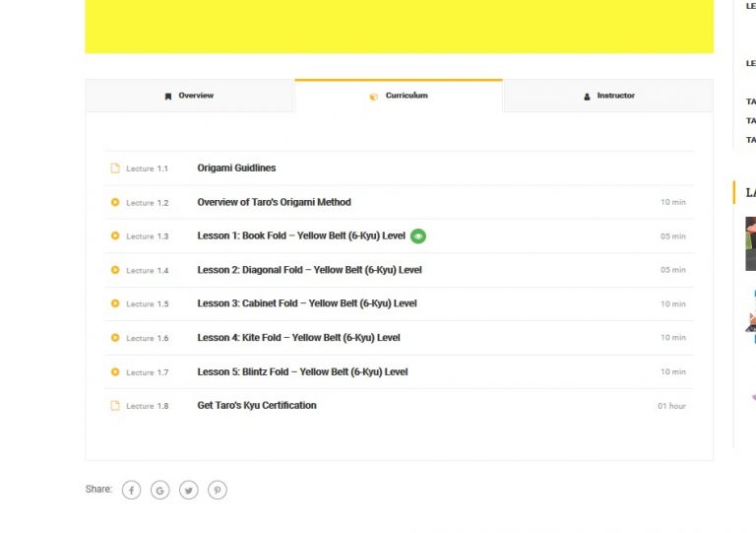756x533 pixels.
Task: Open the Origami Guidelines lecture
Action: pyautogui.click(x=236, y=168)
